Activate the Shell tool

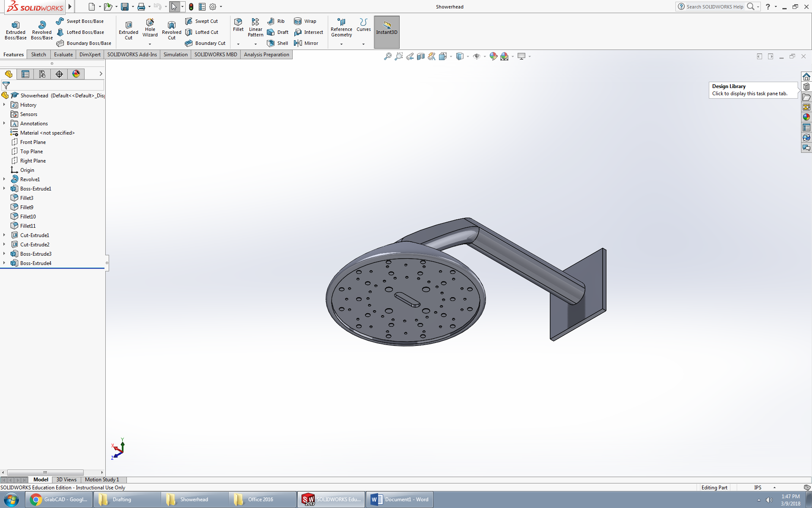277,43
